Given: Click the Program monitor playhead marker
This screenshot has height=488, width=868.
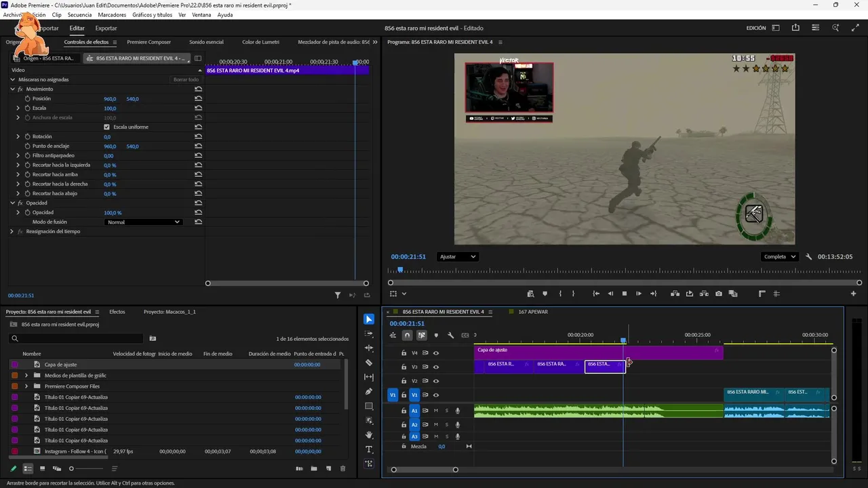Looking at the screenshot, I should (400, 270).
